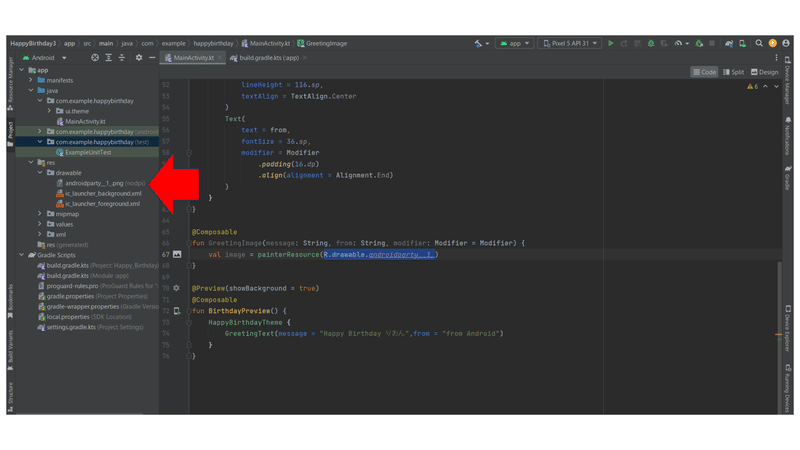
Task: Open Notifications side tool window
Action: [x=788, y=136]
